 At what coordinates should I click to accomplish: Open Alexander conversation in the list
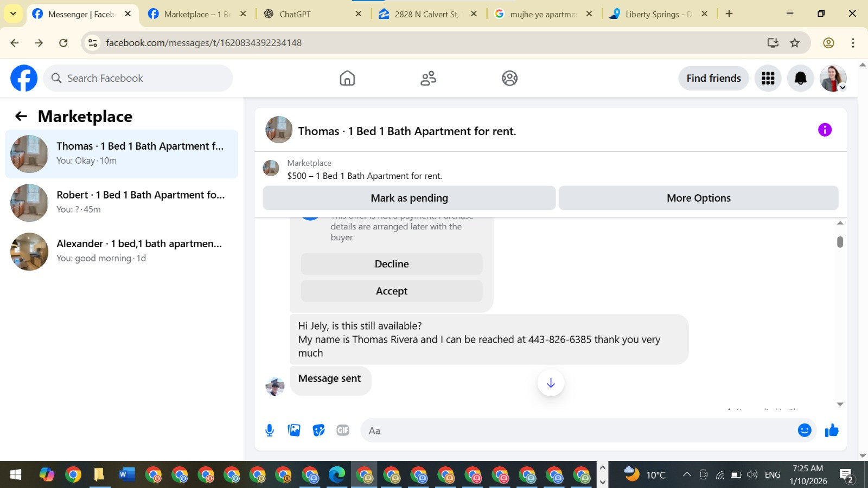pos(122,252)
